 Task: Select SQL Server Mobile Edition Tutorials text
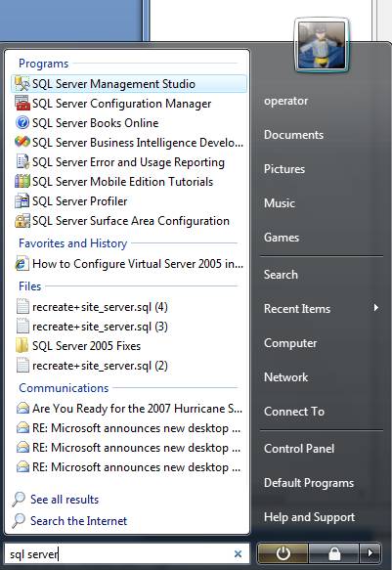point(122,182)
